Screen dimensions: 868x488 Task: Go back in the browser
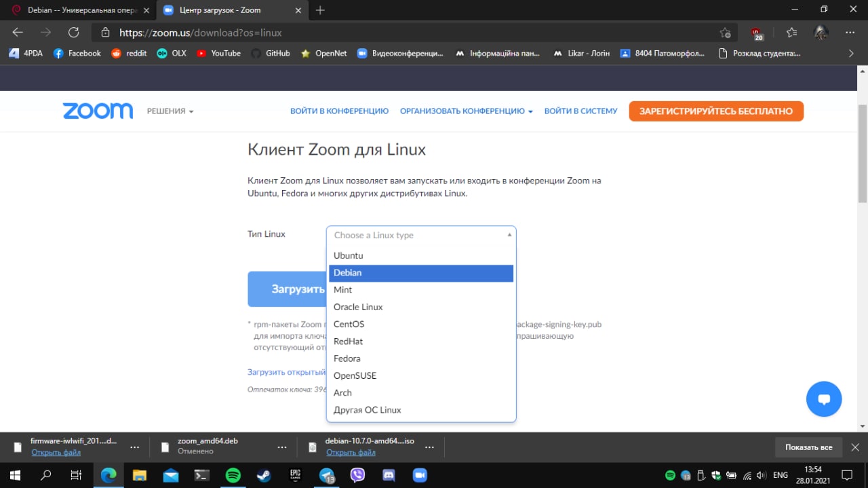[x=18, y=32]
